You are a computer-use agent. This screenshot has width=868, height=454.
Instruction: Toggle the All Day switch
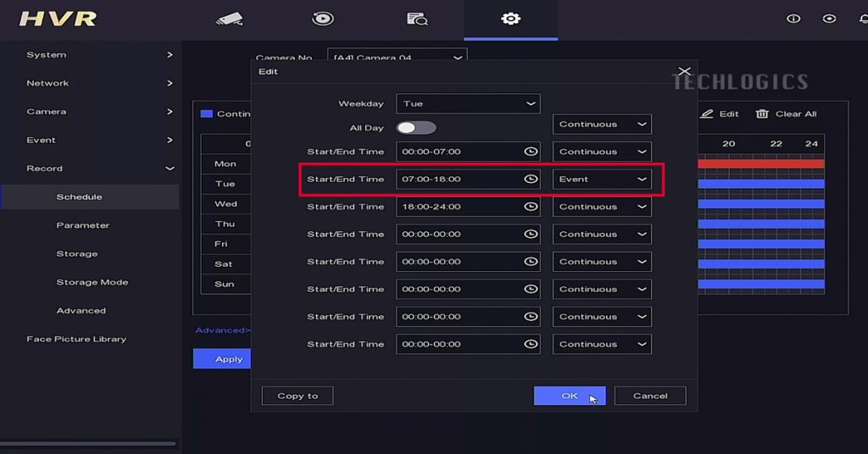coord(416,128)
